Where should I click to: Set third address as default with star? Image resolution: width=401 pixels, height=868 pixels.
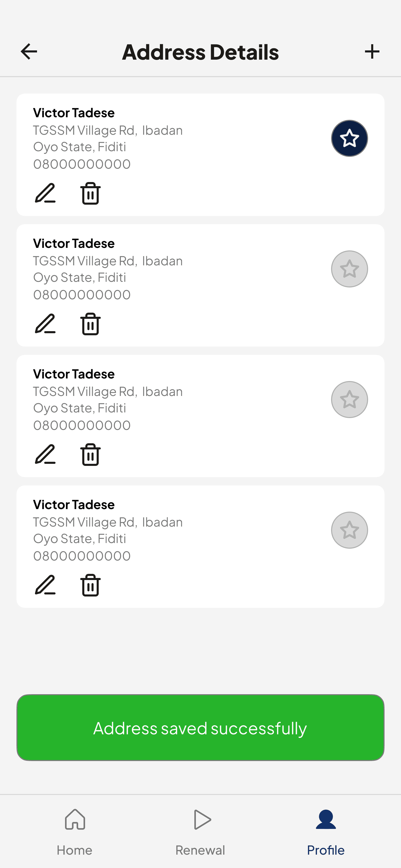coord(349,400)
